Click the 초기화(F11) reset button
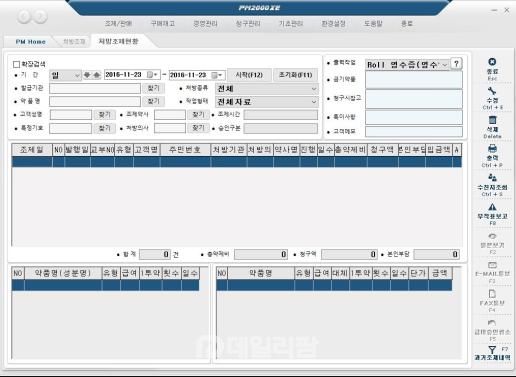Image resolution: width=516 pixels, height=377 pixels. (296, 75)
